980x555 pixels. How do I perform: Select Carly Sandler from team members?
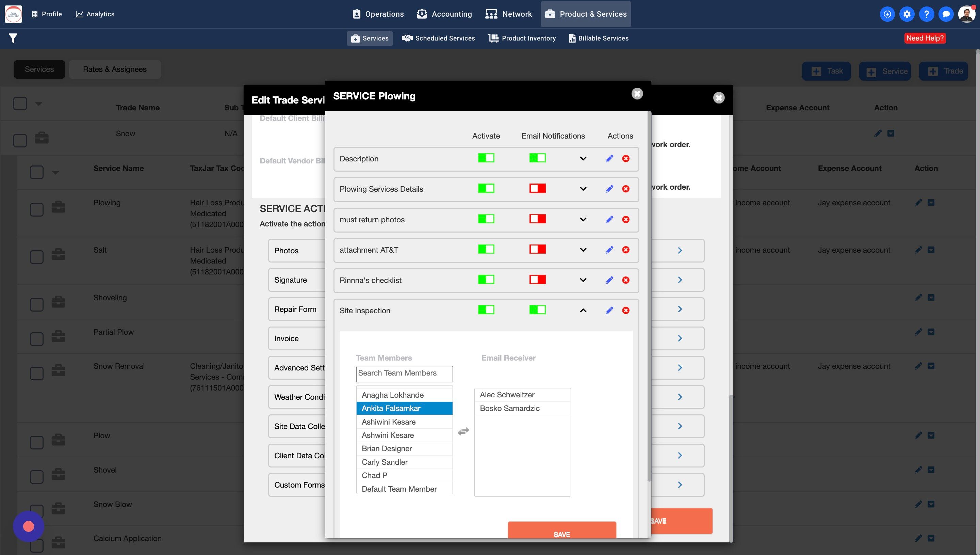click(385, 462)
